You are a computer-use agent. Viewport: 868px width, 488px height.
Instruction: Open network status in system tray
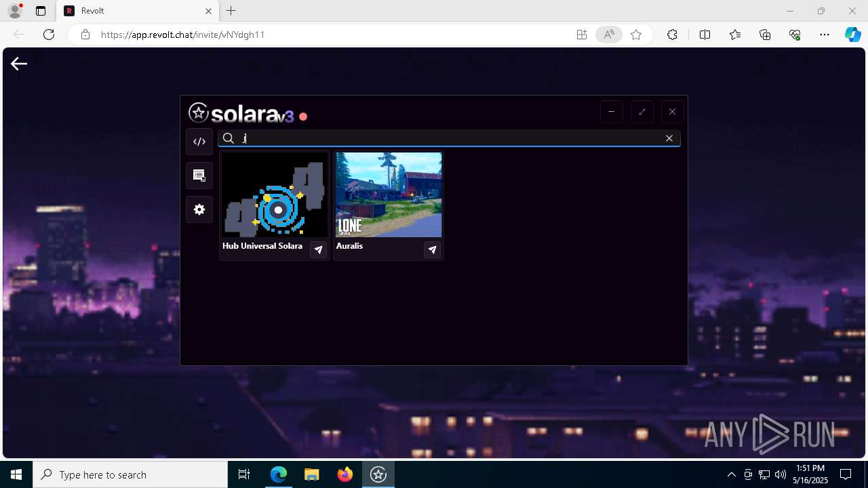point(764,474)
